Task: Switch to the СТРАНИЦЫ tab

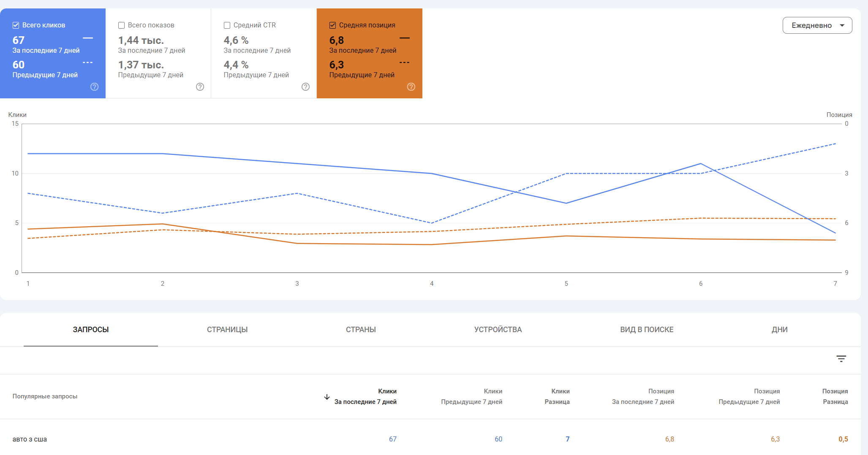Action: click(x=227, y=330)
